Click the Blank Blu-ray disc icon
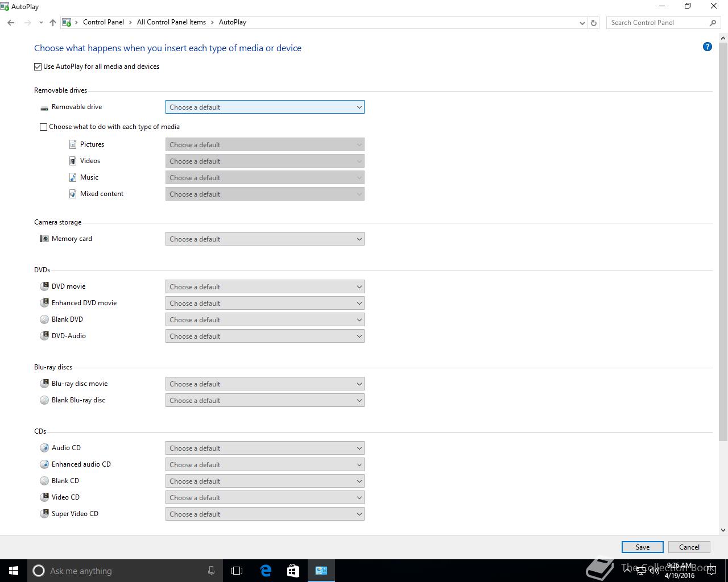The height and width of the screenshot is (582, 728). point(44,400)
